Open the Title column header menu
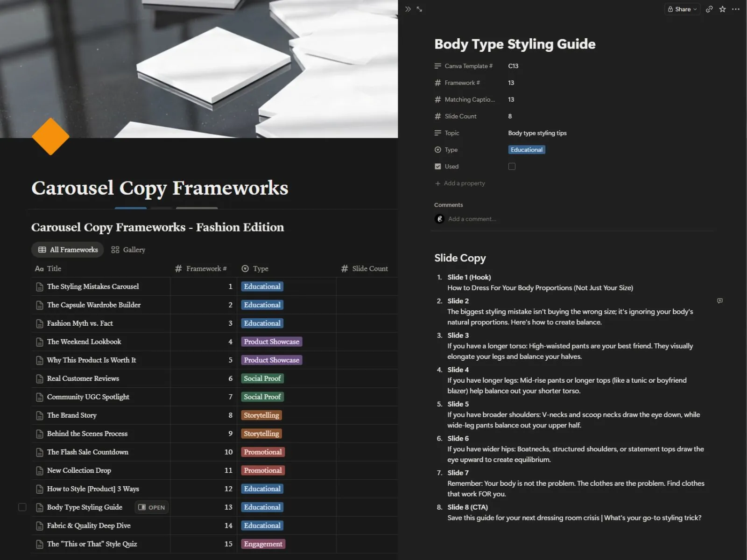Viewport: 747px width, 560px height. 48,268
